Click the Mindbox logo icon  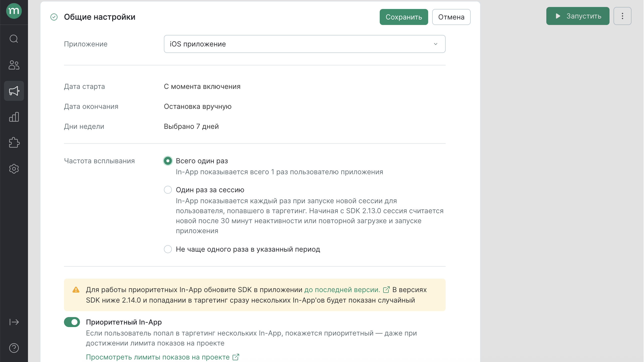click(14, 11)
